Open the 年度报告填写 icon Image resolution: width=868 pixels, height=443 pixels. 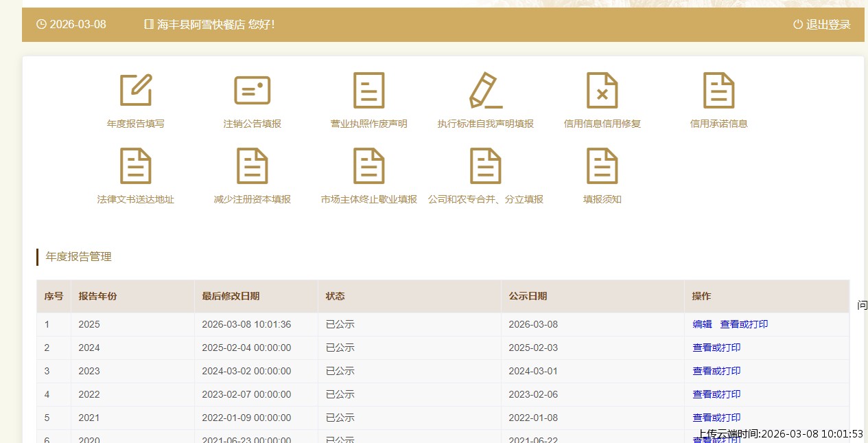pyautogui.click(x=136, y=91)
